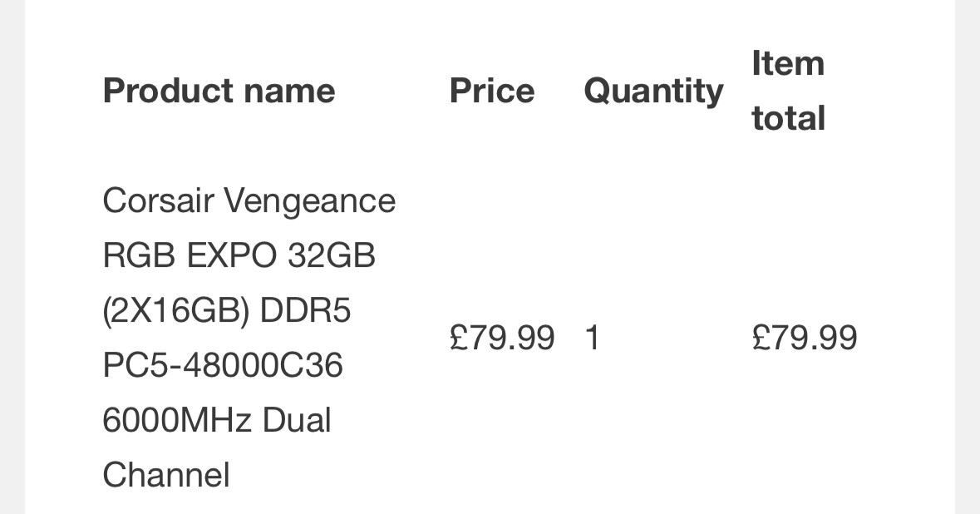This screenshot has width=980, height=514.
Task: Click the Product name column header
Action: tap(219, 91)
